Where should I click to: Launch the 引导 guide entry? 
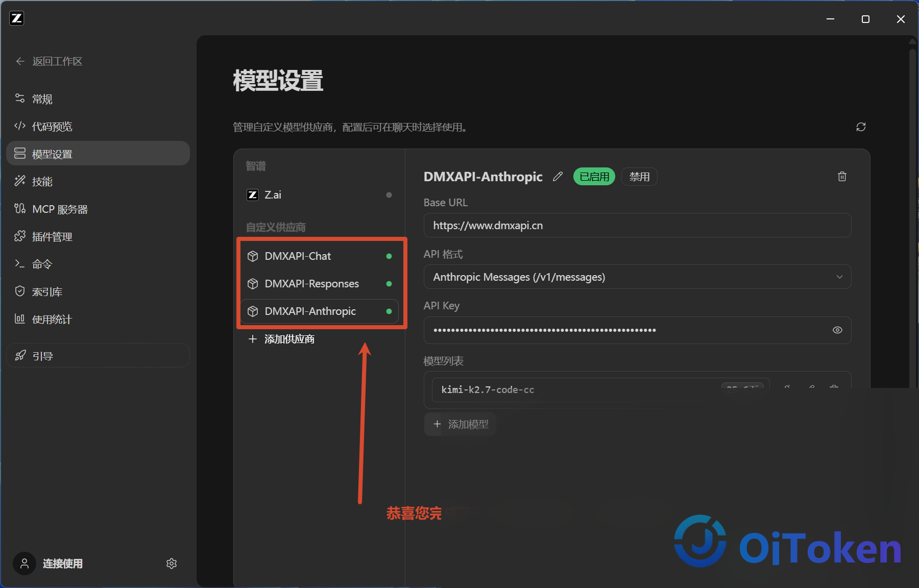(x=98, y=356)
